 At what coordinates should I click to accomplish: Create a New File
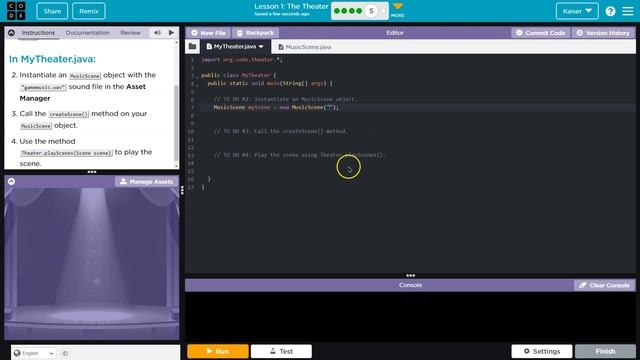click(x=208, y=33)
